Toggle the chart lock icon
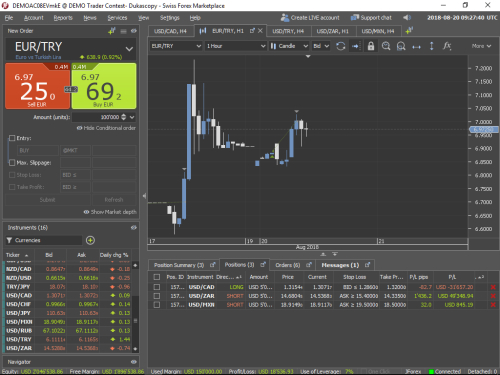500x375 pixels. [371, 46]
